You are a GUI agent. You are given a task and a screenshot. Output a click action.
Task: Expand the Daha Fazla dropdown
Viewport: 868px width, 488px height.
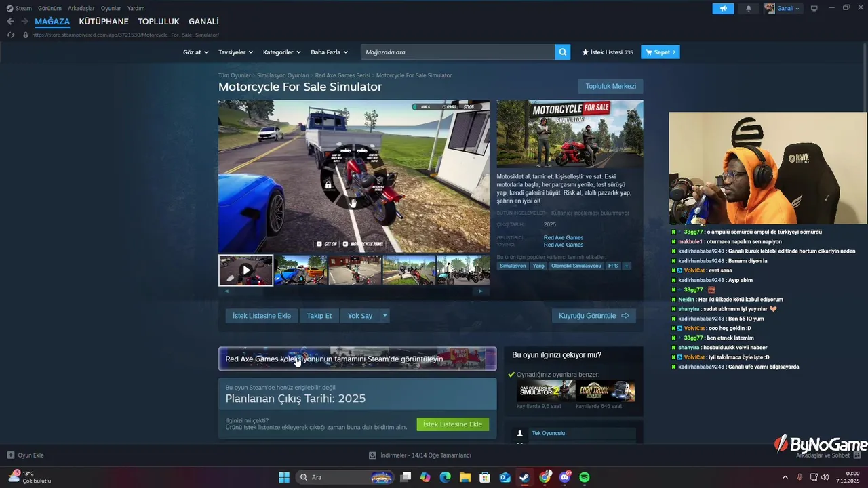click(329, 52)
